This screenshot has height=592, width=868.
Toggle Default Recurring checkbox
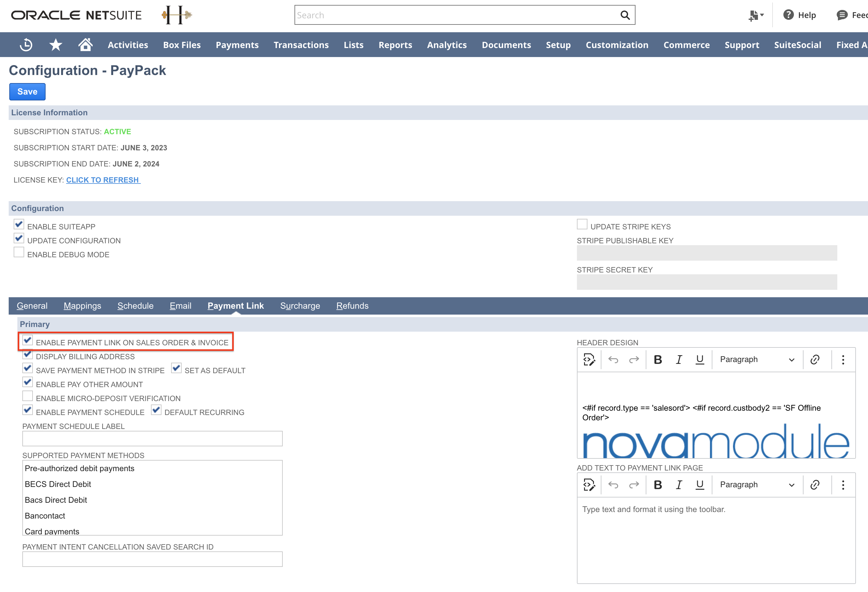(x=156, y=410)
